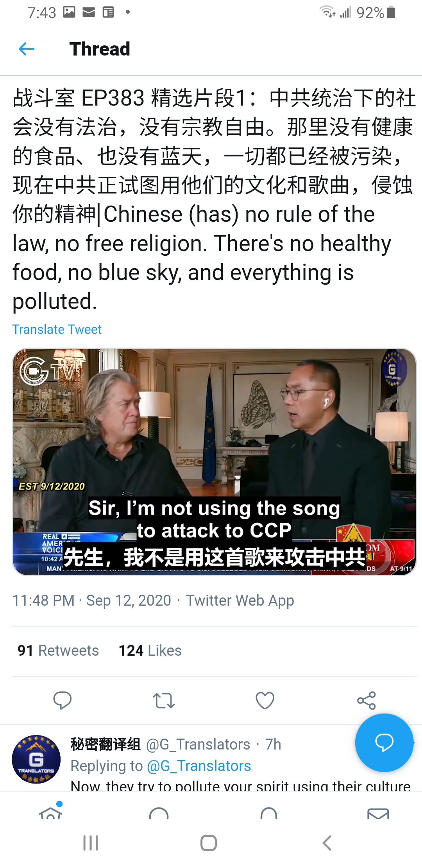This screenshot has width=422, height=868.
Task: Tap the reply speech bubble icon
Action: click(x=62, y=700)
